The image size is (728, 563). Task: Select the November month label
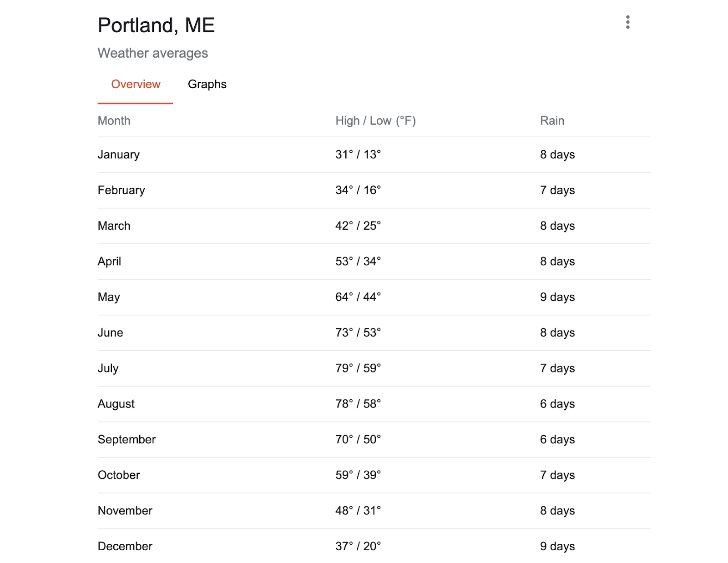coord(125,511)
